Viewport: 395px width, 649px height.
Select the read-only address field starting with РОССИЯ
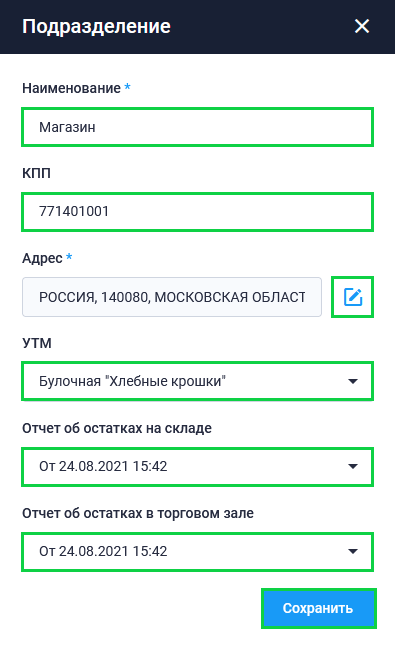point(172,297)
